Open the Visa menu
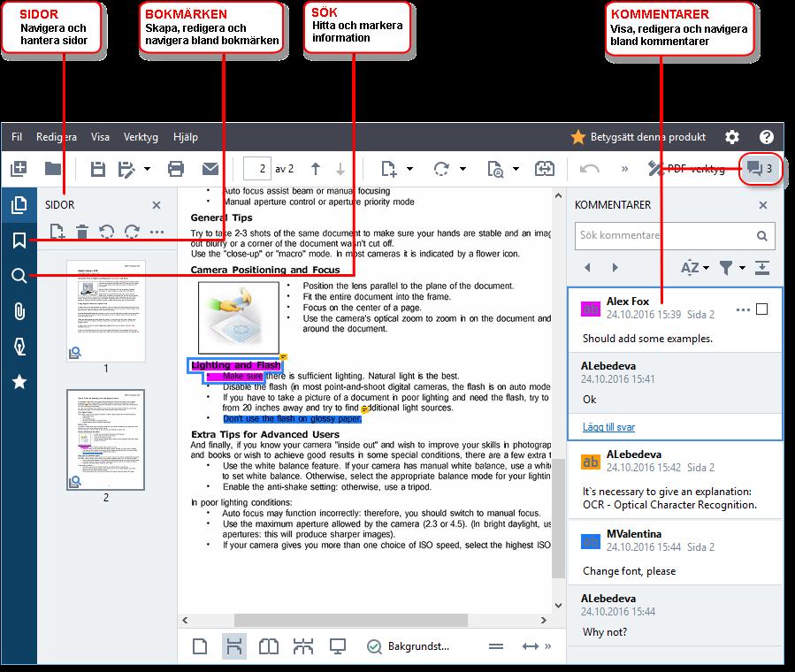 [100, 137]
